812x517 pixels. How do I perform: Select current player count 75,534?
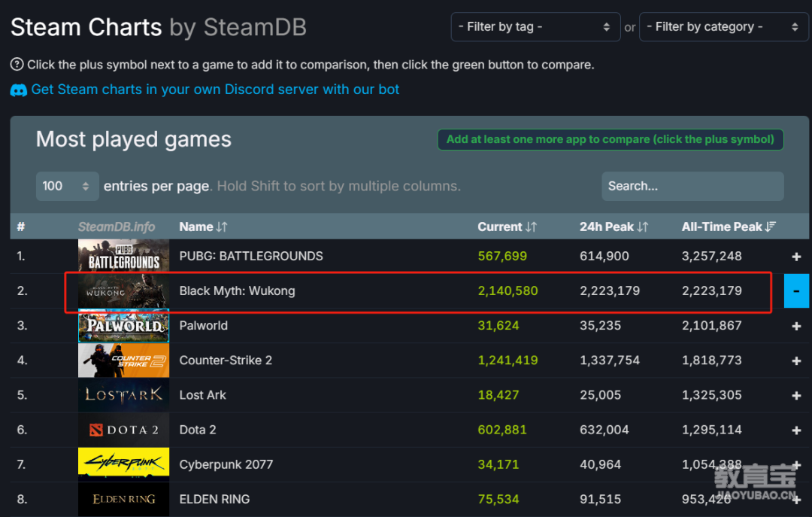pos(498,500)
